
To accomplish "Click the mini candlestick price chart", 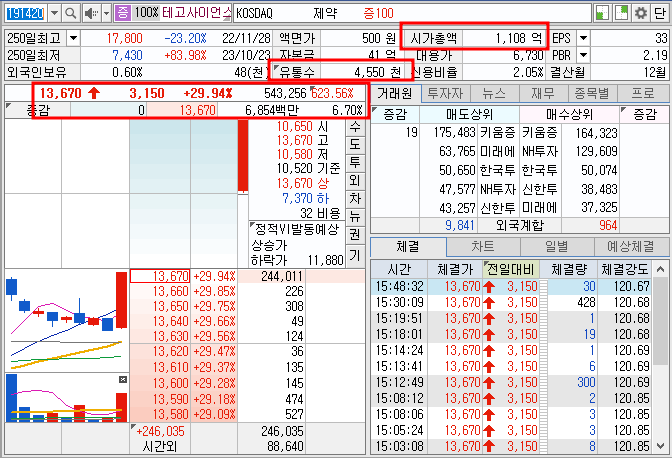I will click(67, 320).
